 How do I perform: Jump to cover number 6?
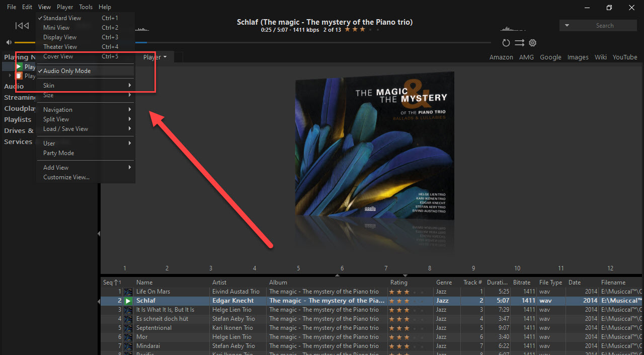coord(342,268)
